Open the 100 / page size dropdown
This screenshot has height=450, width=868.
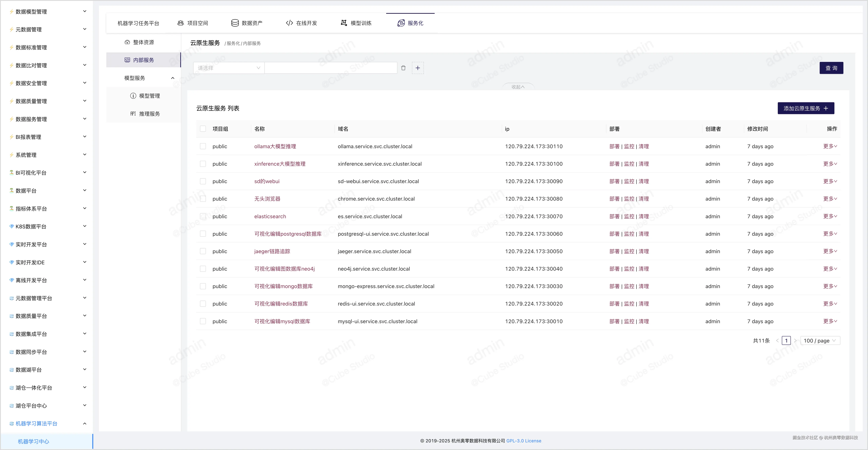point(819,340)
